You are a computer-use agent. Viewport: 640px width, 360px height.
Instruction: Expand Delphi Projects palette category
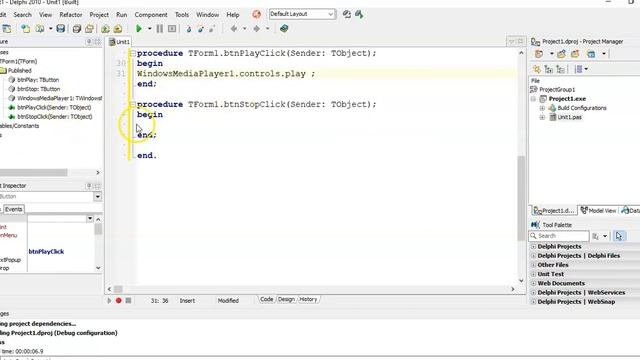point(533,247)
